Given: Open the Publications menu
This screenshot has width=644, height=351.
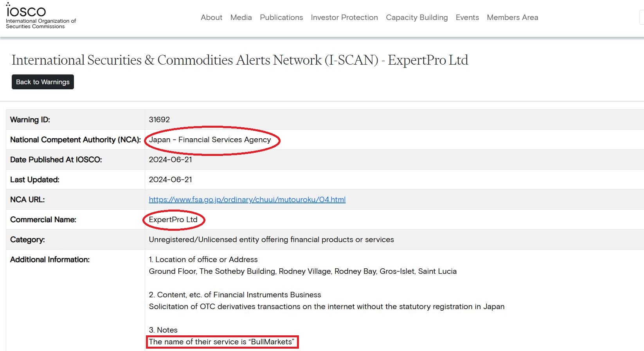Looking at the screenshot, I should [x=281, y=18].
